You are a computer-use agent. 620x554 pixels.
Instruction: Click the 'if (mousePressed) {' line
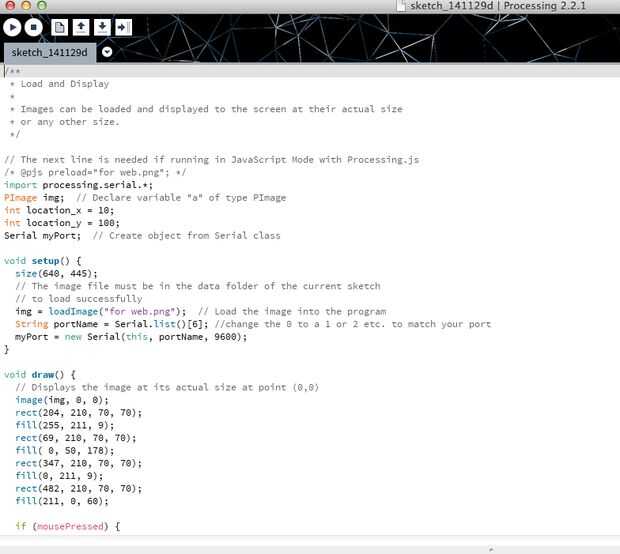tap(68, 526)
